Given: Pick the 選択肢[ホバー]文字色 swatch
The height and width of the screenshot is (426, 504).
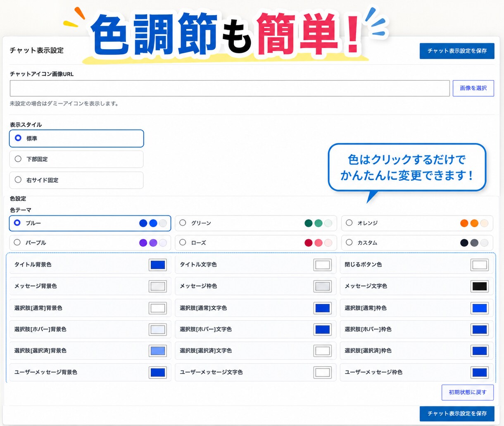Looking at the screenshot, I should [323, 329].
